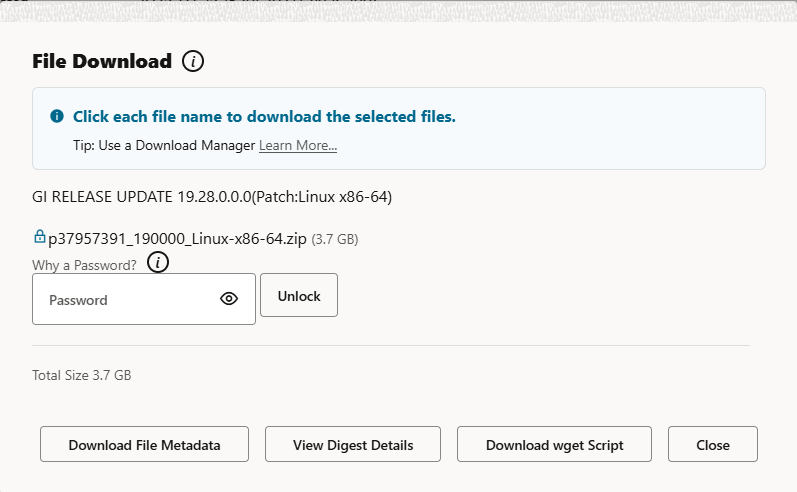
Task: Open the info icon next to Why a Password?
Action: (x=158, y=262)
